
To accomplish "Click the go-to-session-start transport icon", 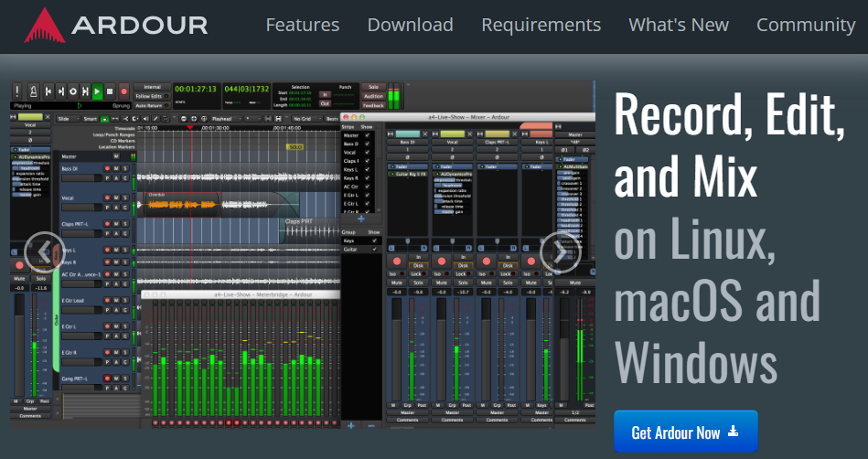I will pos(48,91).
